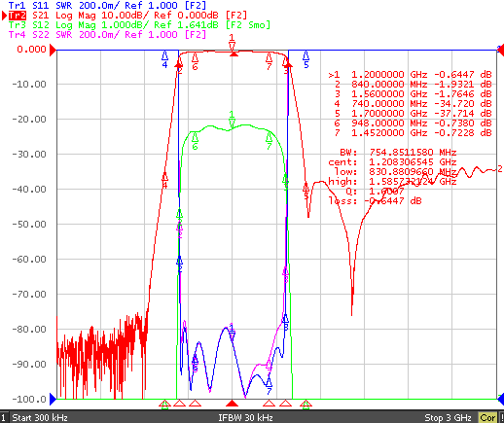Select the Tr3 S12 Log Mag trace label
Image resolution: width=504 pixels, height=423 pixels.
coord(139,24)
